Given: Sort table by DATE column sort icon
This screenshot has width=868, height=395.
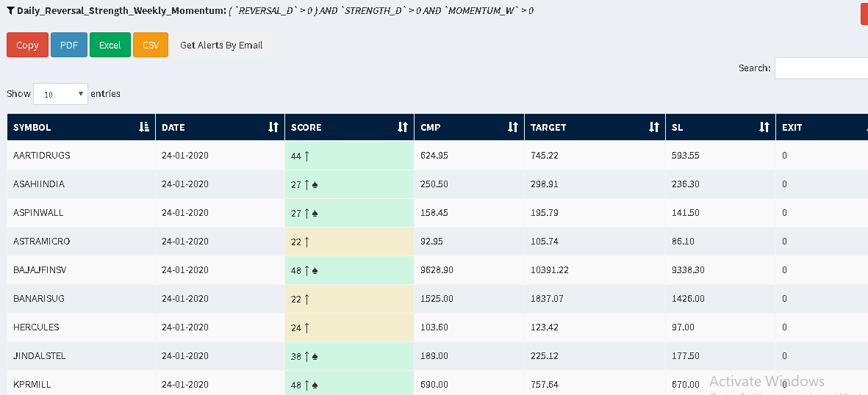Looking at the screenshot, I should [273, 127].
